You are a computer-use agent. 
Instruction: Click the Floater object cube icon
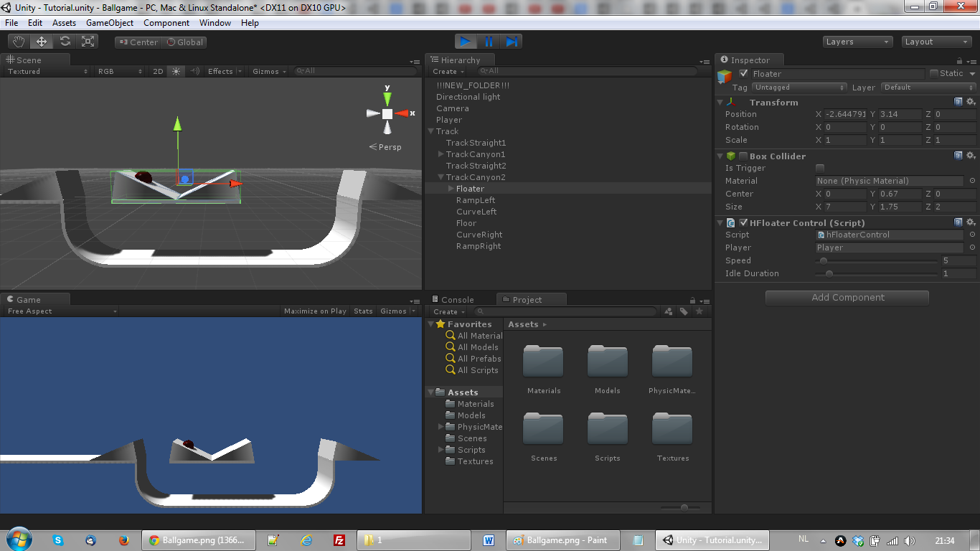(725, 76)
